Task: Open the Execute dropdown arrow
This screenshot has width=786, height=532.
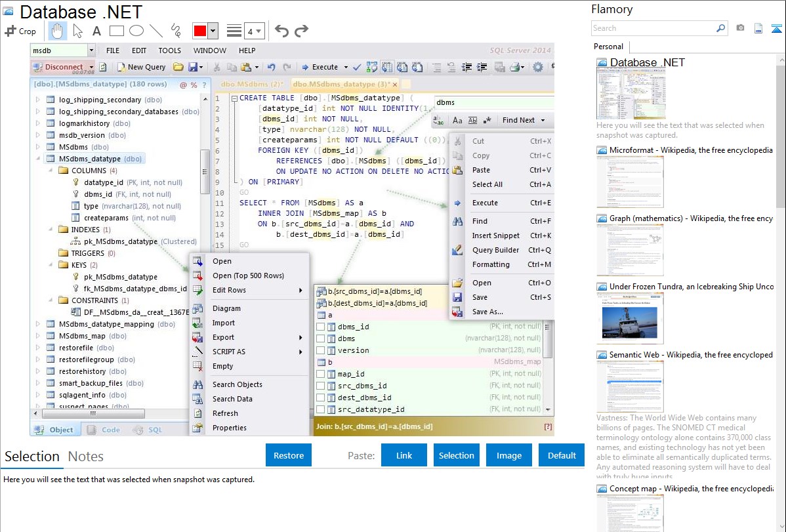Action: pos(345,67)
